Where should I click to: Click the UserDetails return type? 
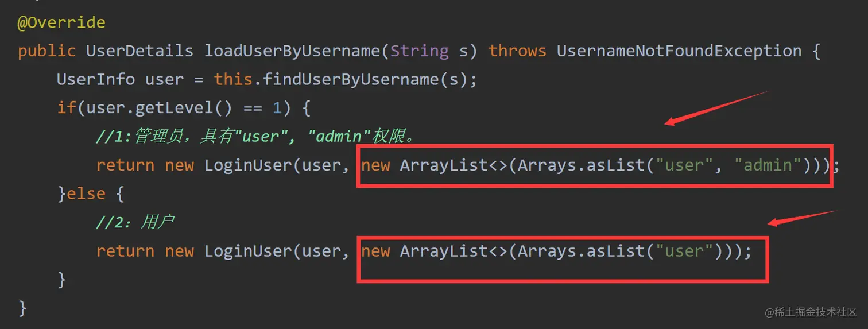pos(139,51)
